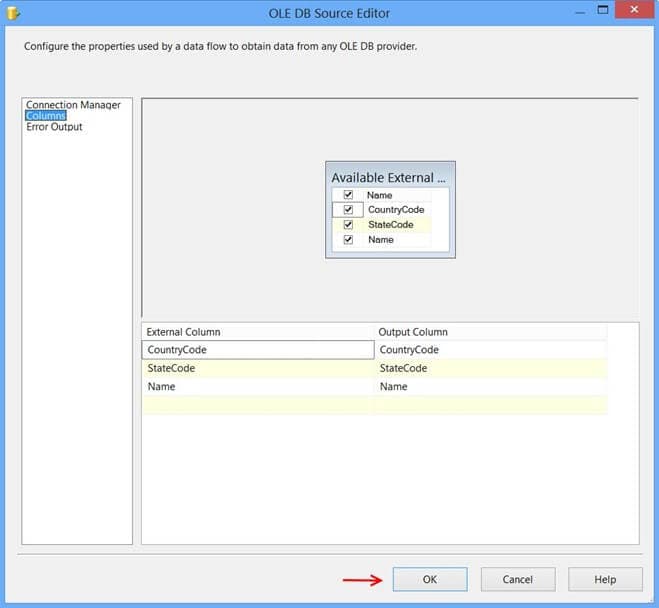
Task: Click the Output Column grid header
Action: point(490,332)
